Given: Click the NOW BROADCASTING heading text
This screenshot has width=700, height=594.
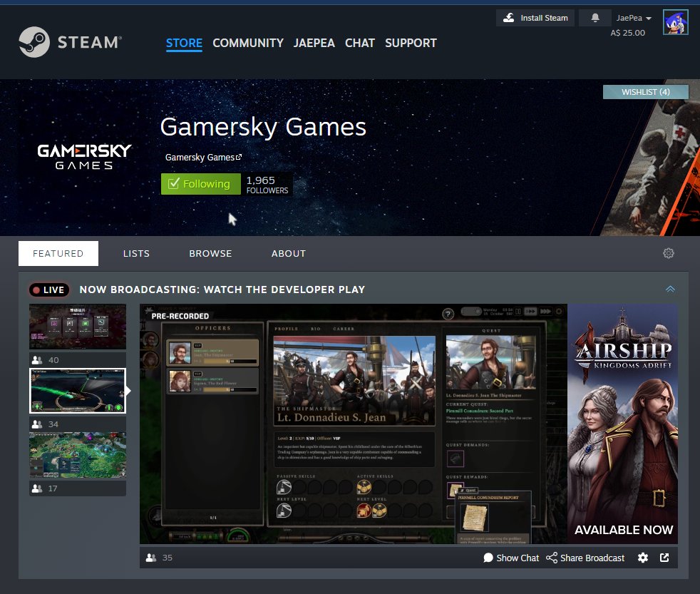Looking at the screenshot, I should click(x=222, y=290).
